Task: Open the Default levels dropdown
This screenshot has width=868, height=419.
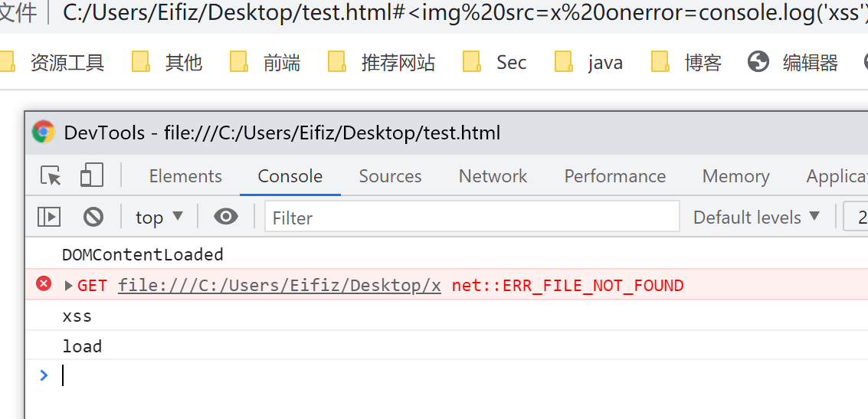Action: [x=757, y=217]
